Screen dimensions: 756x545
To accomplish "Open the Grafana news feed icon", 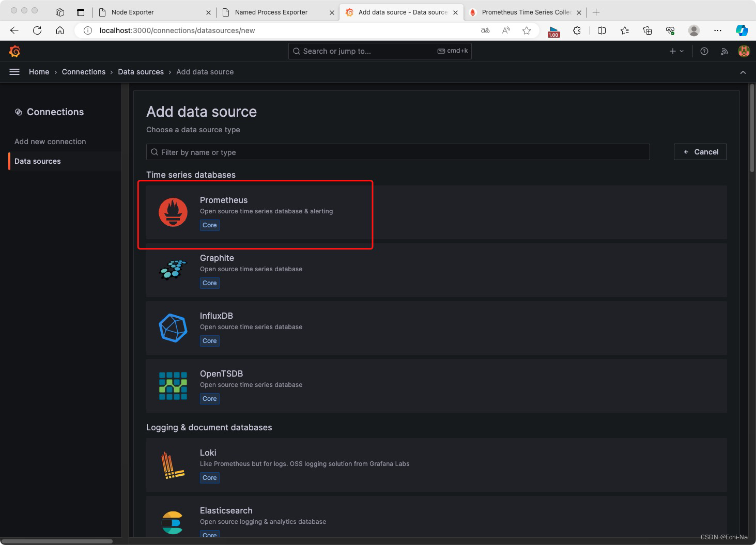I will coord(724,51).
